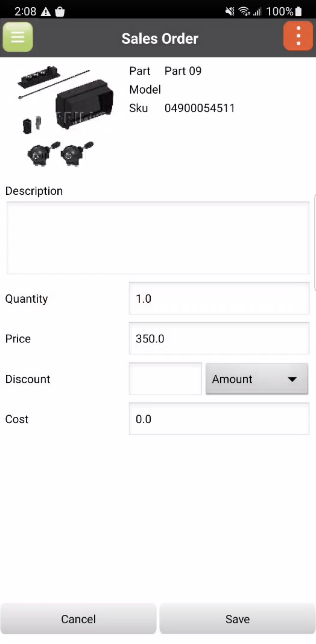The height and width of the screenshot is (644, 316).
Task: Click the Cost field showing 0.0
Action: pos(219,419)
